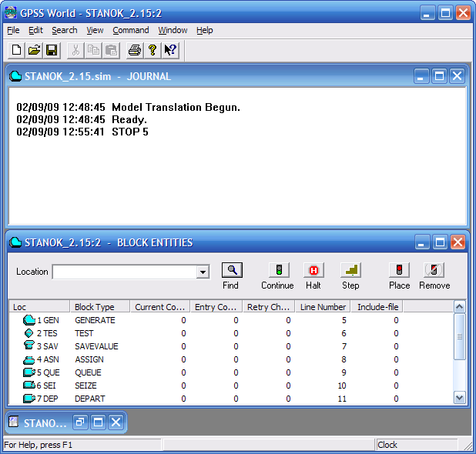
Task: Click the block list scroll up arrow
Action: 460,307
